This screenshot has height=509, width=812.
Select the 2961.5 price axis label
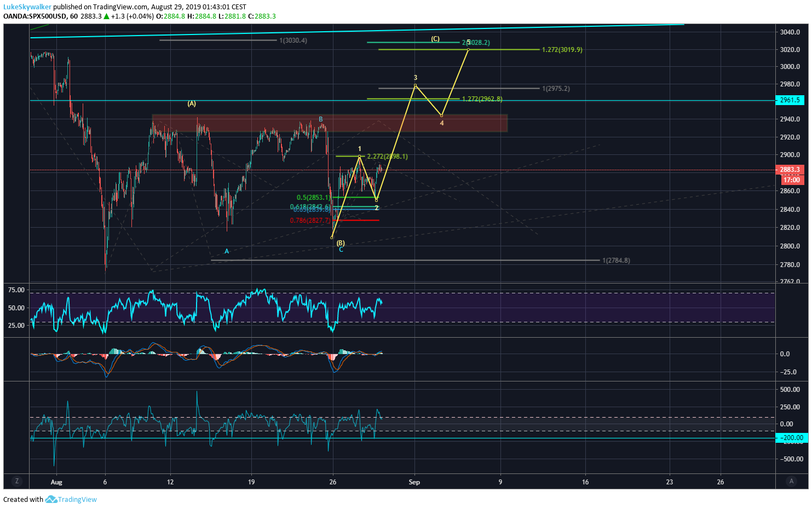click(x=790, y=100)
